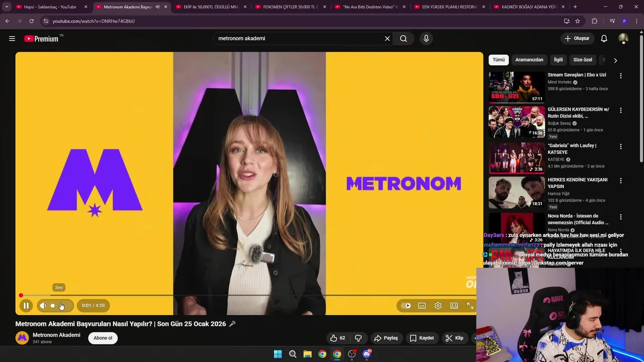This screenshot has width=644, height=362.
Task: Go to YouTube Premium home logo
Action: tap(41, 39)
